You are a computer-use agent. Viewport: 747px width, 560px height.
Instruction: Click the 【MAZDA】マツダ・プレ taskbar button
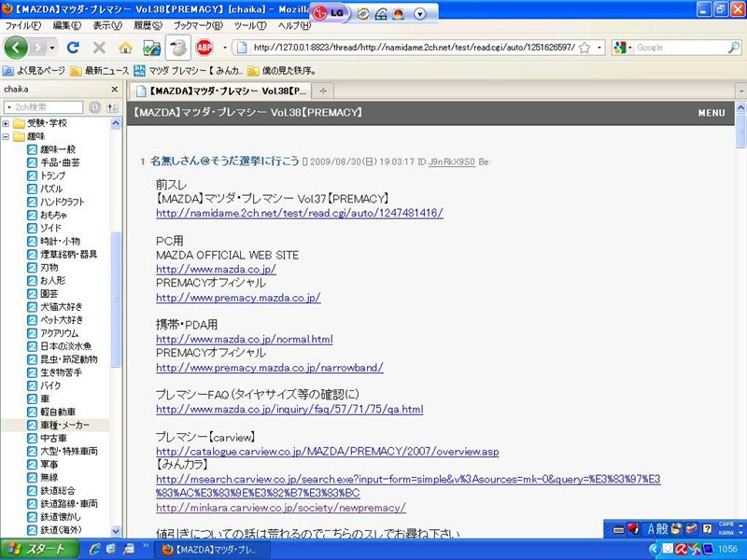213,550
